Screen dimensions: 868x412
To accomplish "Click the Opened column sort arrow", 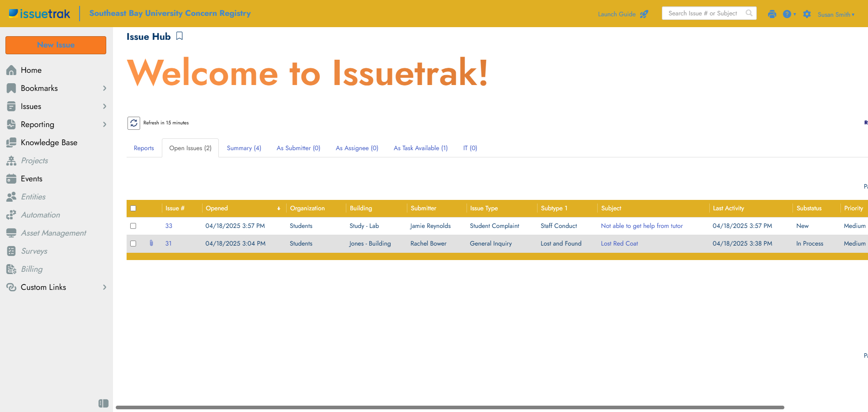I will click(x=278, y=208).
